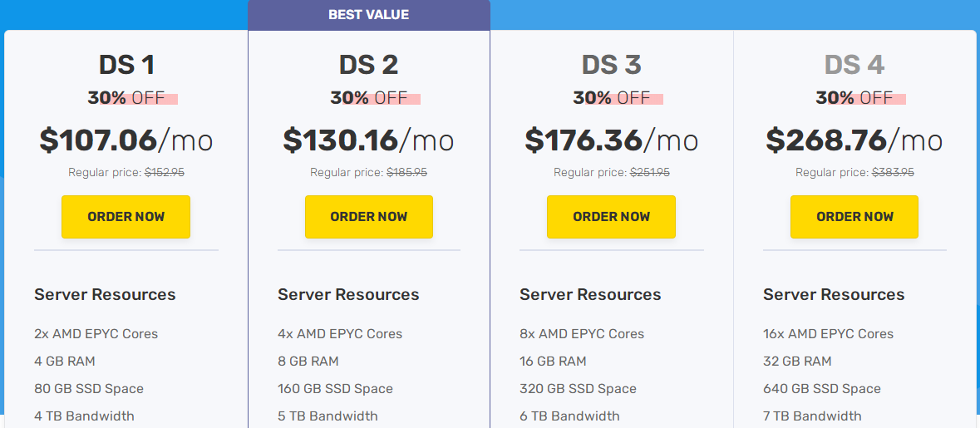The image size is (980, 428).
Task: Click the $268.76/mo price
Action: point(854,140)
